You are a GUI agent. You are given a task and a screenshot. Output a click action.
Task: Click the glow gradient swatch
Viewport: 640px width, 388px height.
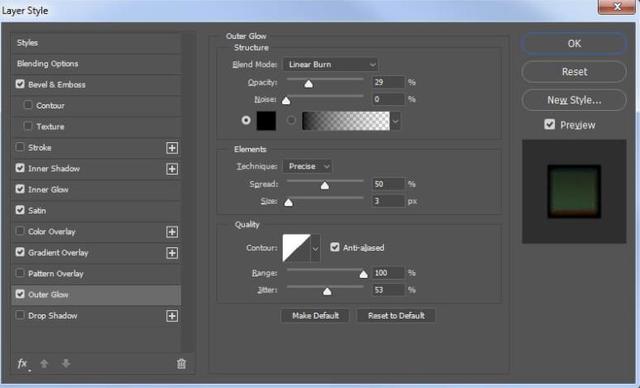(x=346, y=121)
